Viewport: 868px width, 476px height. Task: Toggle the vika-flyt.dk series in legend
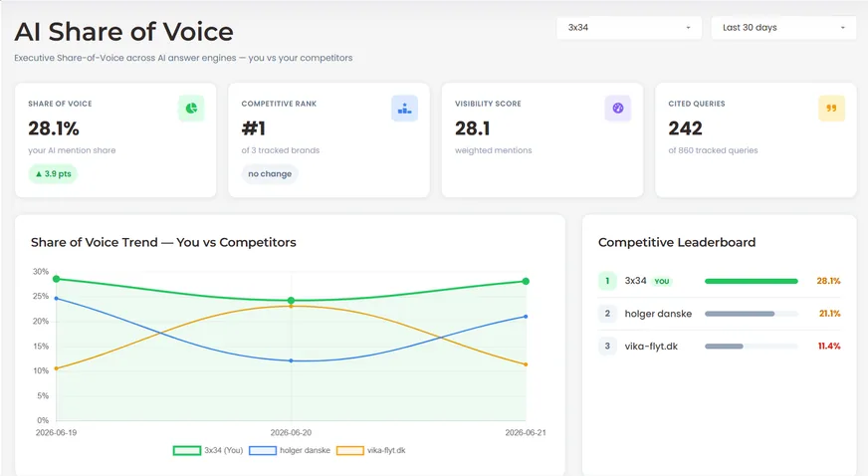(371, 450)
